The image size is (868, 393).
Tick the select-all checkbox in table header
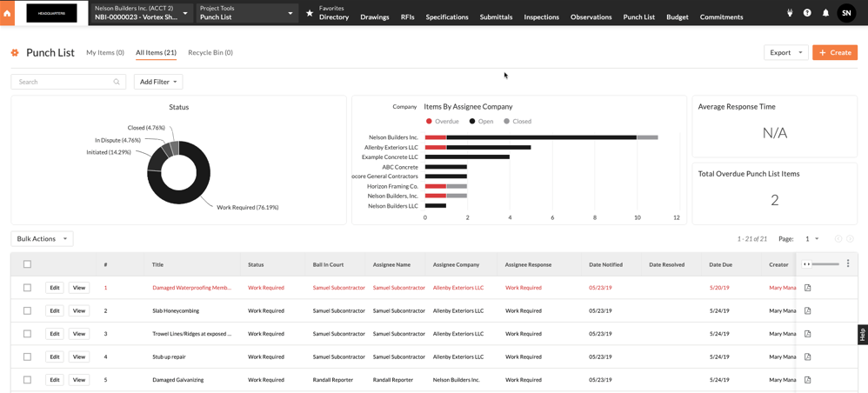pyautogui.click(x=27, y=264)
